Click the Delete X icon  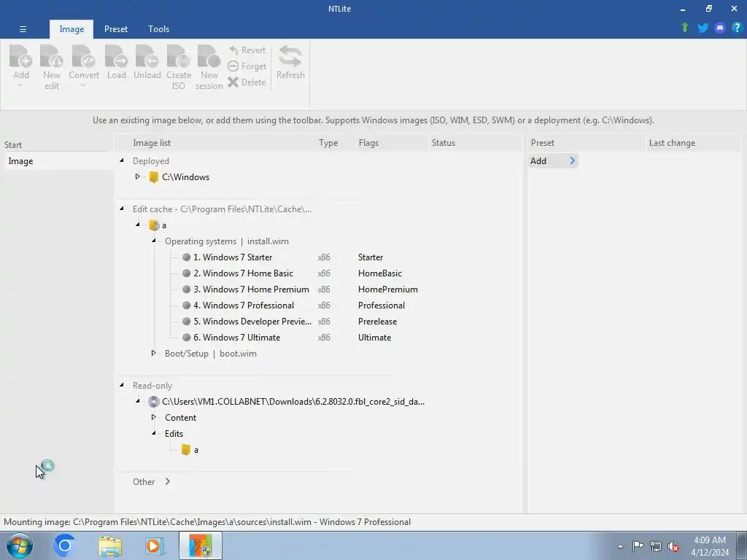pos(233,82)
